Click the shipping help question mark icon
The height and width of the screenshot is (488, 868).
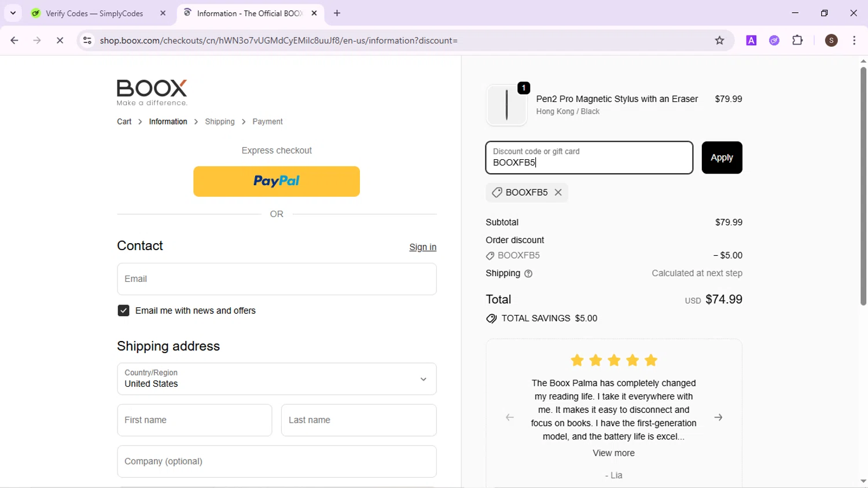click(528, 274)
